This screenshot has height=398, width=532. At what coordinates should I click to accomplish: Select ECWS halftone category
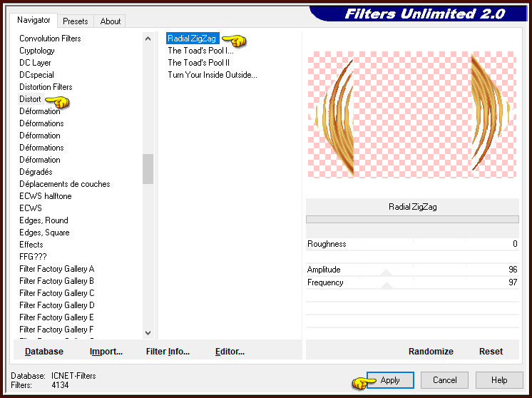pyautogui.click(x=45, y=196)
